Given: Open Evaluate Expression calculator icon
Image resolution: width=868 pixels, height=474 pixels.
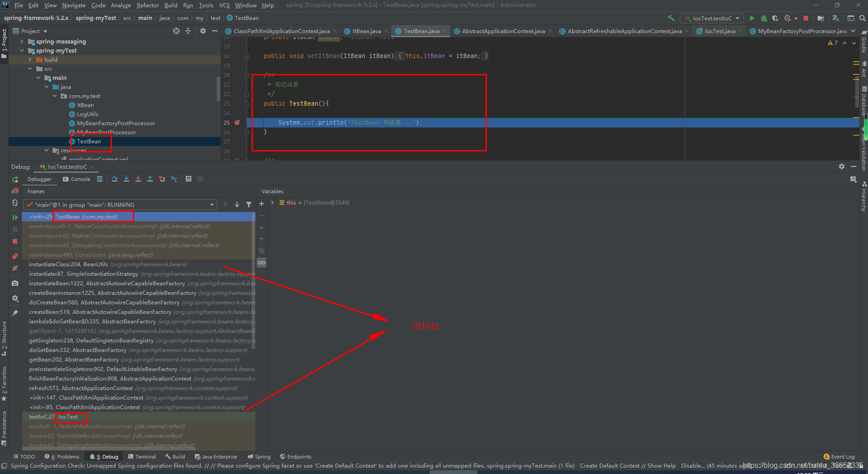Looking at the screenshot, I should coord(189,179).
